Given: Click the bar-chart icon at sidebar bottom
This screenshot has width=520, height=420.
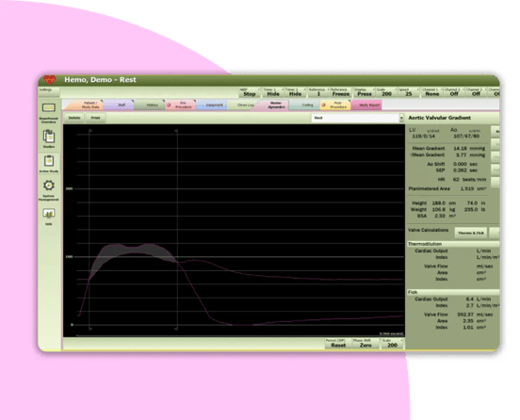Looking at the screenshot, I should pyautogui.click(x=49, y=214).
